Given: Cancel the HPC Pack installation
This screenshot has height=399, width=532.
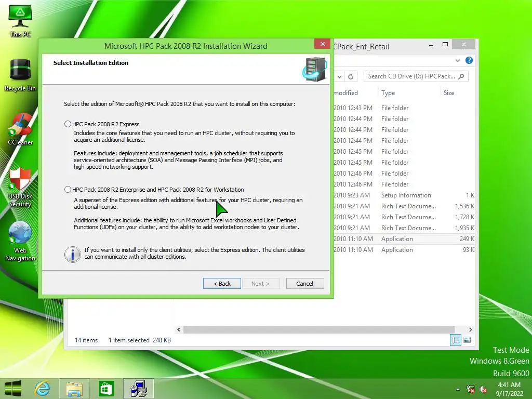Looking at the screenshot, I should (304, 283).
